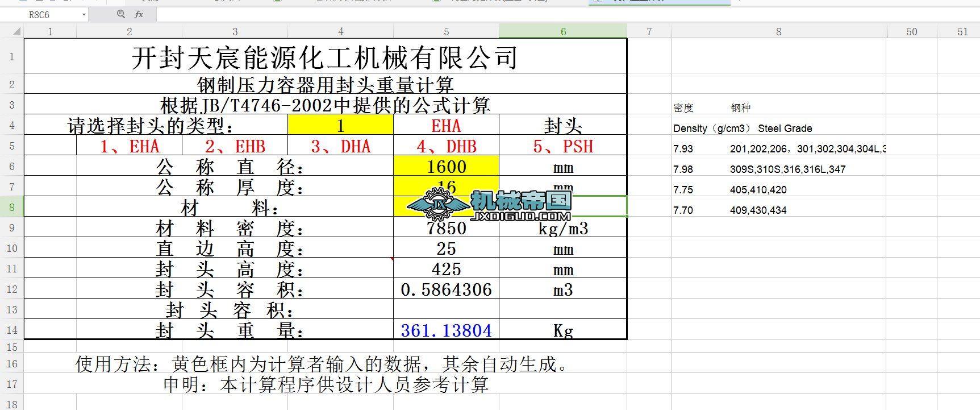The height and width of the screenshot is (410, 980).
Task: Click the 直边高度 label cell
Action: (235, 248)
